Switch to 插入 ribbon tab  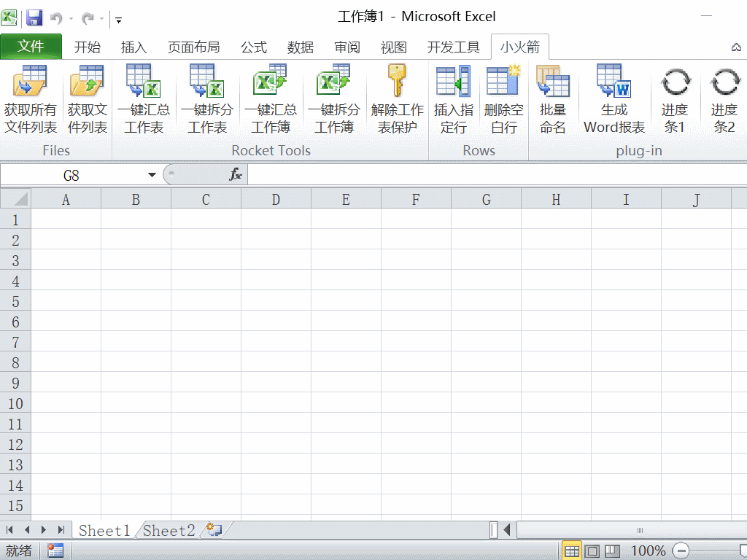click(x=134, y=47)
